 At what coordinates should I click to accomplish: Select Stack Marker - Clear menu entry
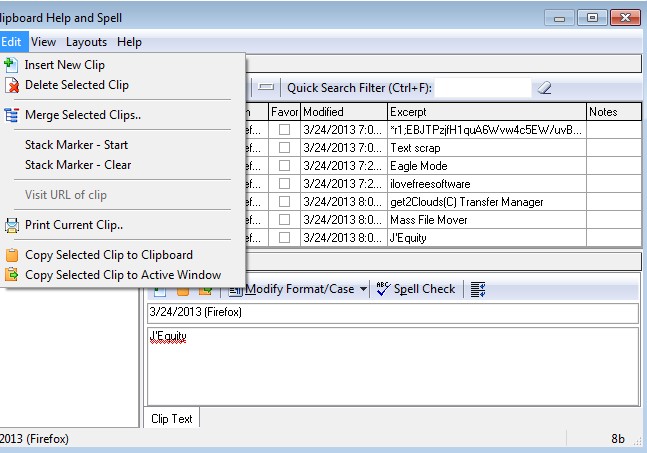click(x=77, y=165)
